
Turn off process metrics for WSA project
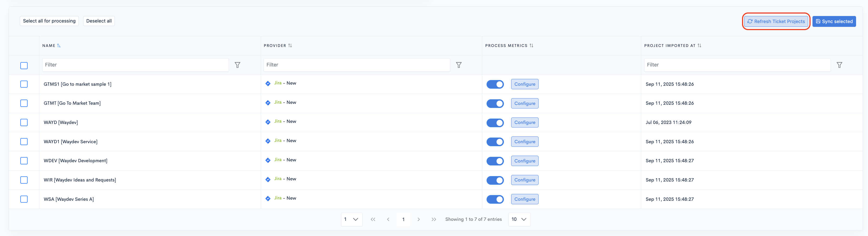495,199
